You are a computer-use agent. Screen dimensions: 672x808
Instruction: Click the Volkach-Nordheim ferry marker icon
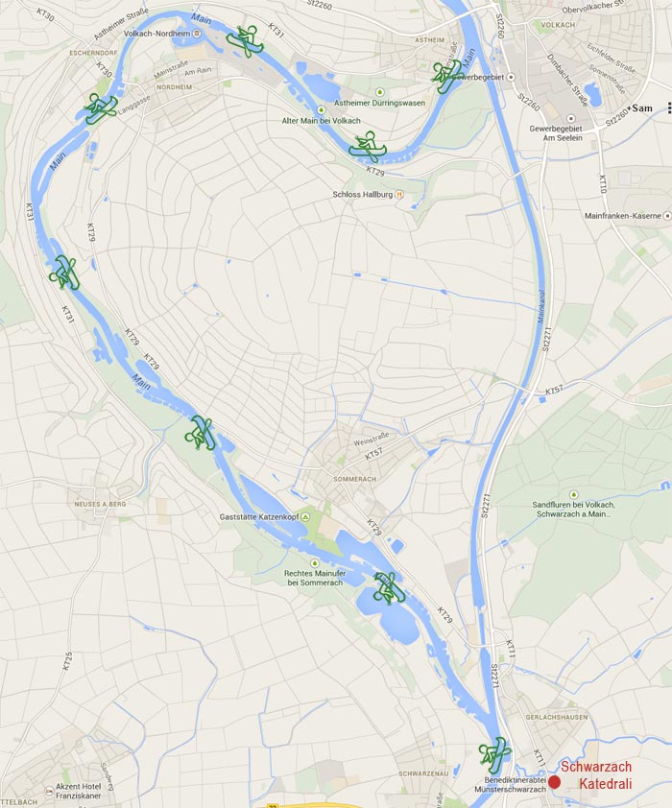coord(197,34)
